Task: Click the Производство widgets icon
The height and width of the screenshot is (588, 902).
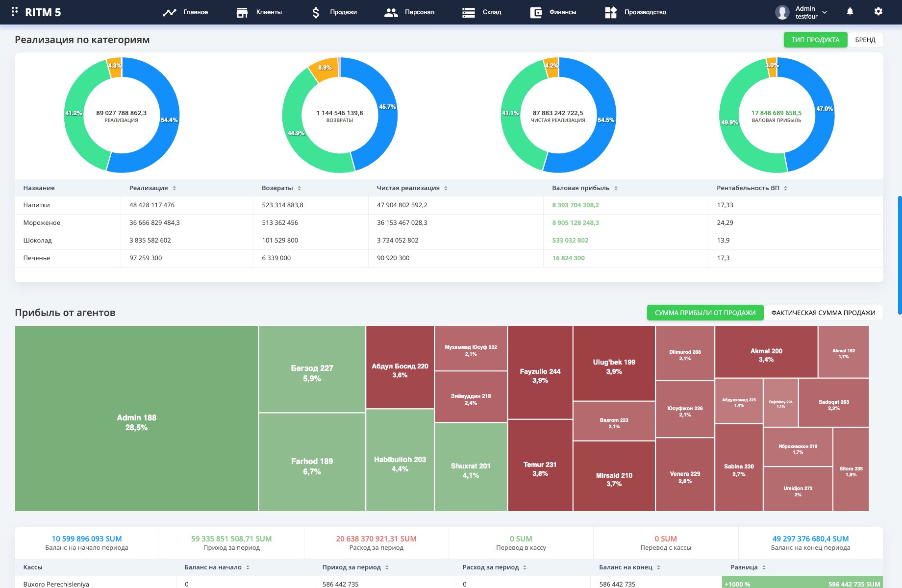Action: pyautogui.click(x=611, y=12)
